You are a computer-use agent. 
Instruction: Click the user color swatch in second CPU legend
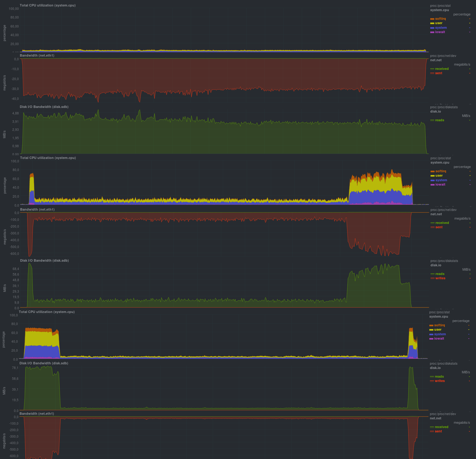point(432,176)
